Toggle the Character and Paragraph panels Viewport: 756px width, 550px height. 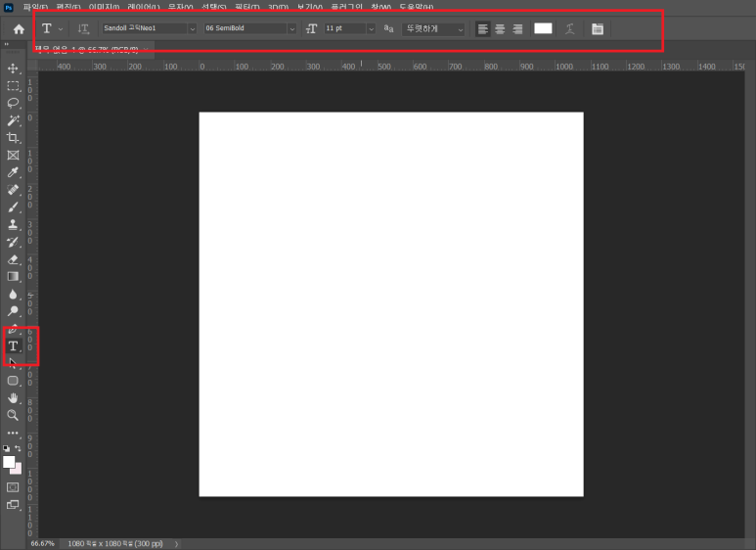click(598, 29)
